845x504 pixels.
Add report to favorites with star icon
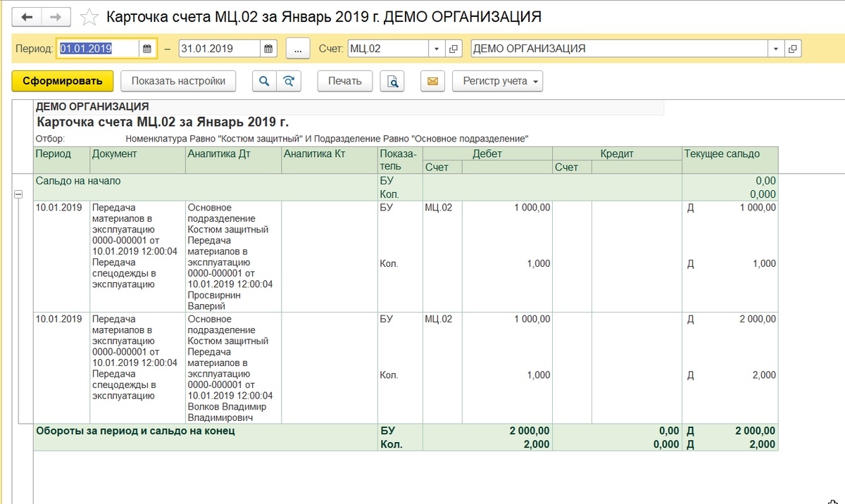coord(89,17)
